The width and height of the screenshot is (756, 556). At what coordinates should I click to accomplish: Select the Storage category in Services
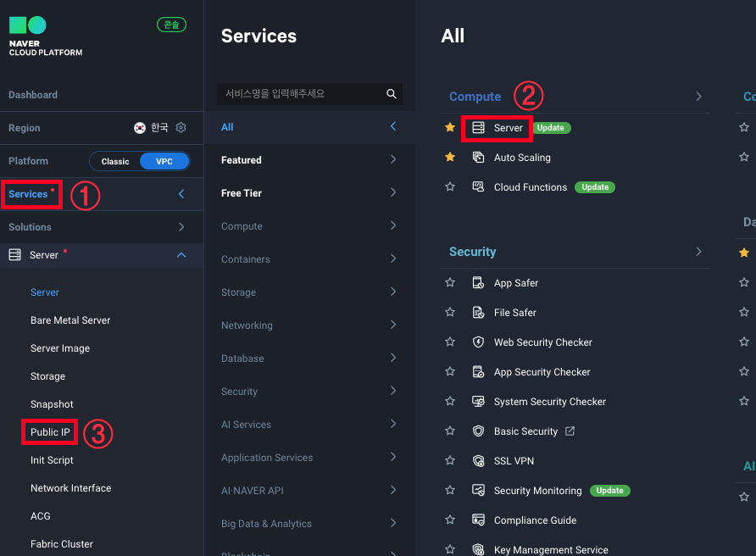click(x=309, y=292)
